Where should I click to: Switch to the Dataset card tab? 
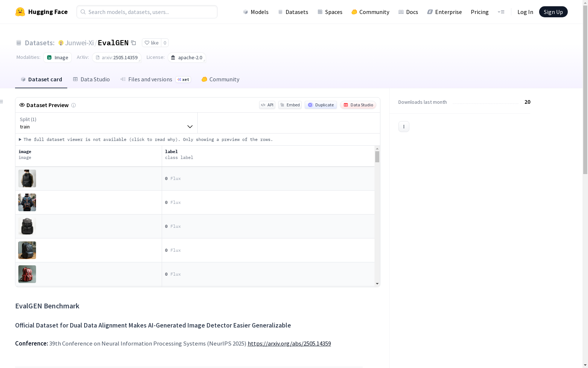coord(41,79)
